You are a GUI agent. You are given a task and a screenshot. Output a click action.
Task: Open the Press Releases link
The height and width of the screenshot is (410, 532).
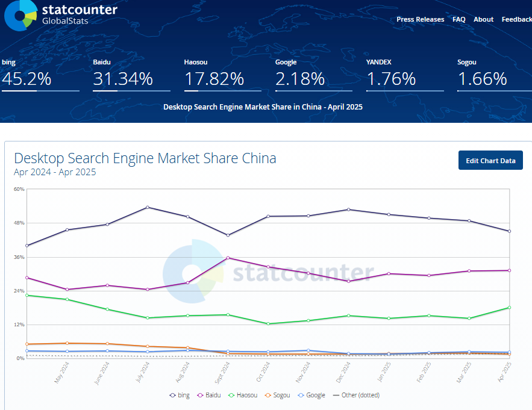[420, 19]
